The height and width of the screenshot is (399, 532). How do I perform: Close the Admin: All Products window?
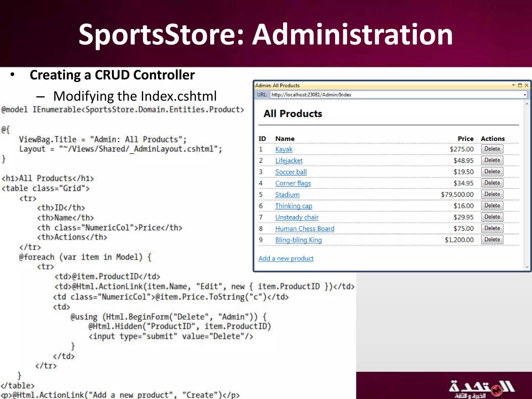click(x=527, y=85)
